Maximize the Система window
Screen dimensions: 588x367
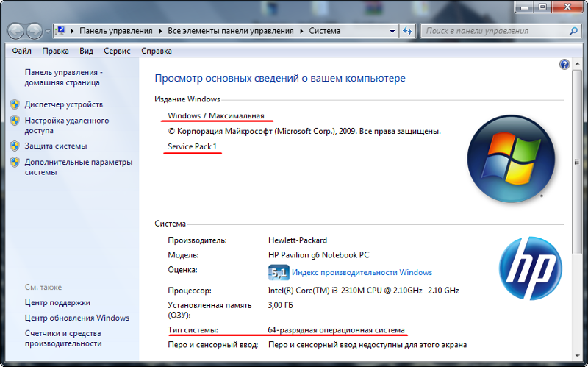click(542, 7)
